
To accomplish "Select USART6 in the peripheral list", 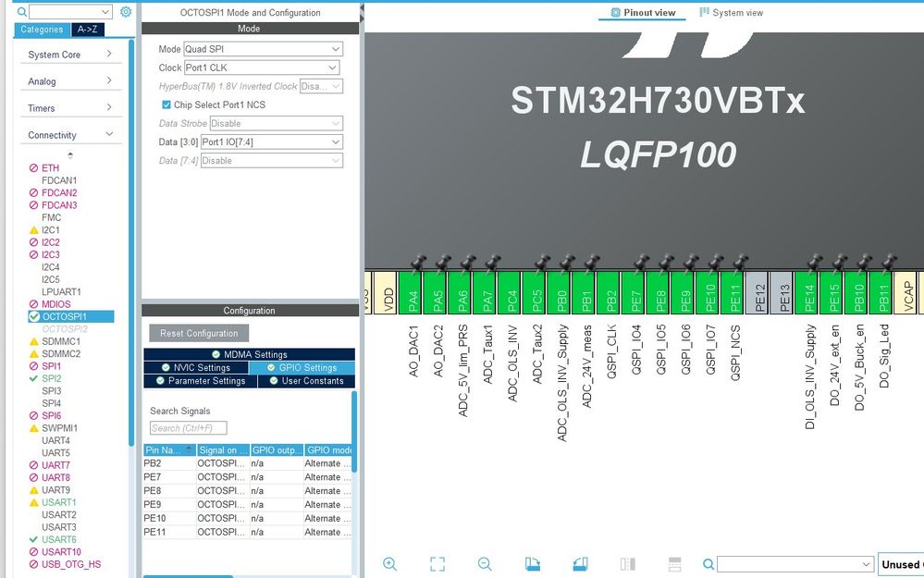I will [58, 539].
